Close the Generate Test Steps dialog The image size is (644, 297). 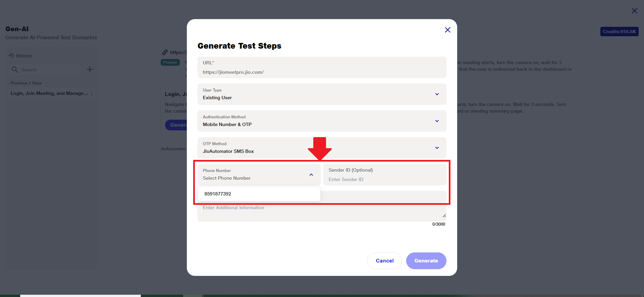point(447,30)
